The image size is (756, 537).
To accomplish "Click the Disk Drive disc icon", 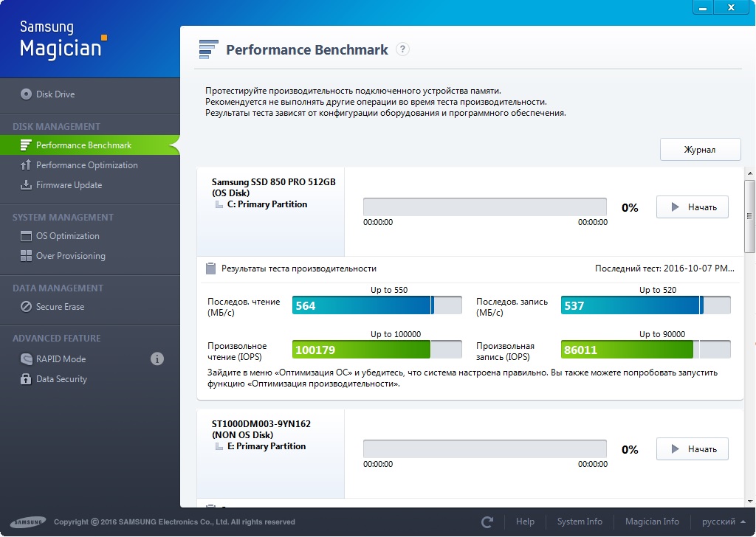I will click(26, 94).
